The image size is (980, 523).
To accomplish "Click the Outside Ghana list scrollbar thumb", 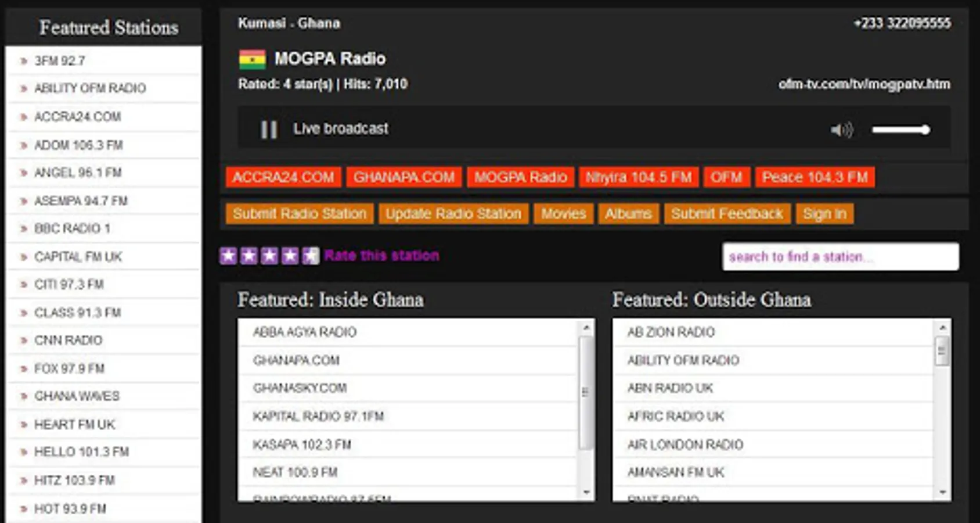I will [942, 351].
